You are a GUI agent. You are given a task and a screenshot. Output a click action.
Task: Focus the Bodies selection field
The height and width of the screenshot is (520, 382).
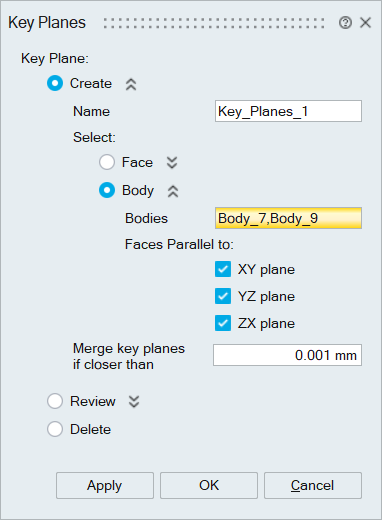point(288,218)
